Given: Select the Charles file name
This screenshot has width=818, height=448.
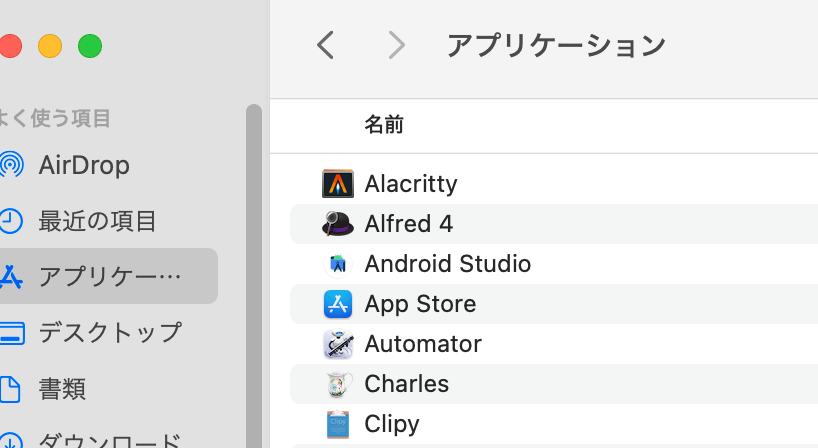Looking at the screenshot, I should (x=406, y=384).
